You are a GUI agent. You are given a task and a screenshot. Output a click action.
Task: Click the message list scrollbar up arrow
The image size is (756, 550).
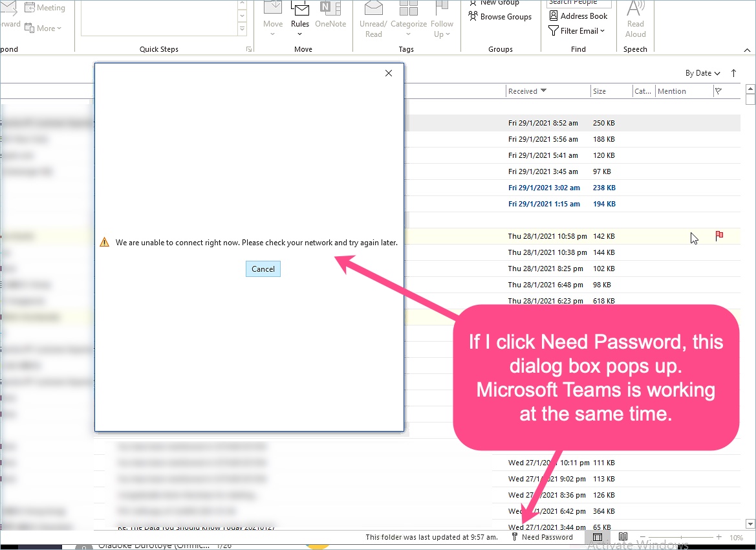tap(750, 89)
